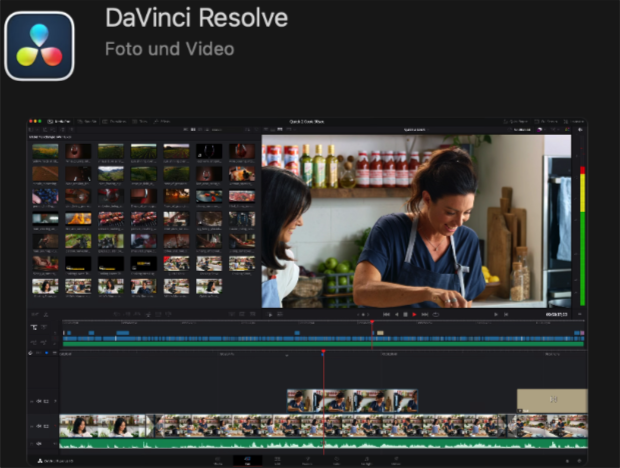Switch to the Media page tab

tap(218, 460)
